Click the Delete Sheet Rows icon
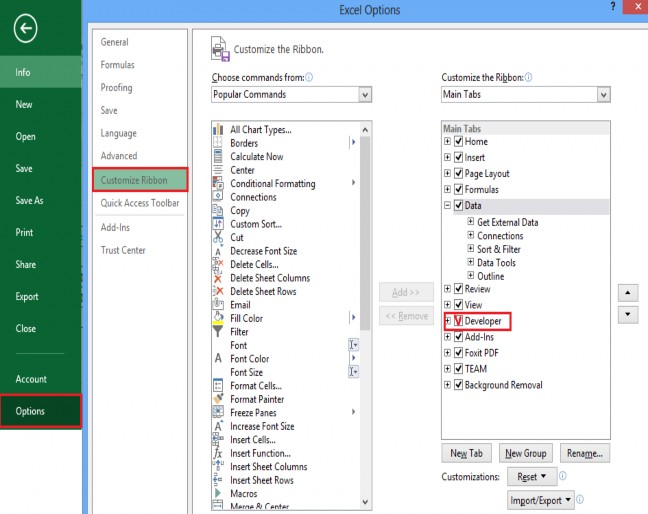648x514 pixels. pyautogui.click(x=219, y=291)
